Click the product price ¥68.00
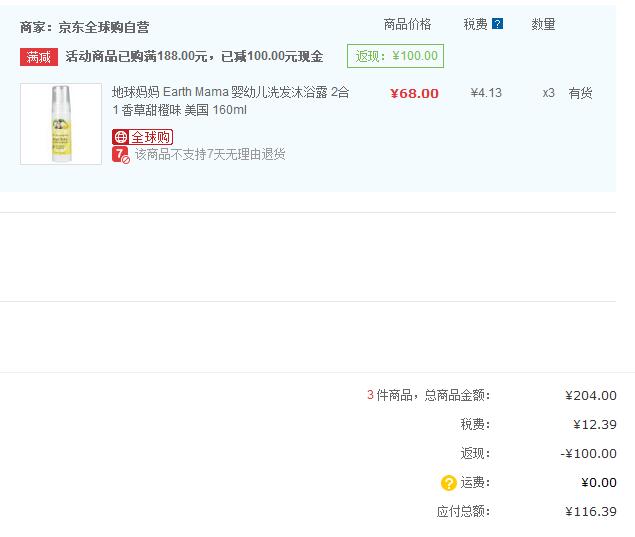Viewport: 635px width, 537px height. (414, 94)
